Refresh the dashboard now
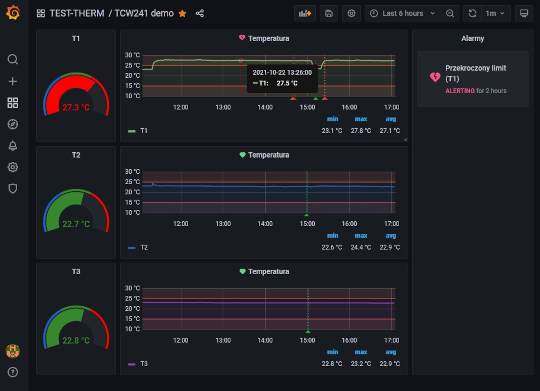This screenshot has width=540, height=391. click(x=472, y=13)
